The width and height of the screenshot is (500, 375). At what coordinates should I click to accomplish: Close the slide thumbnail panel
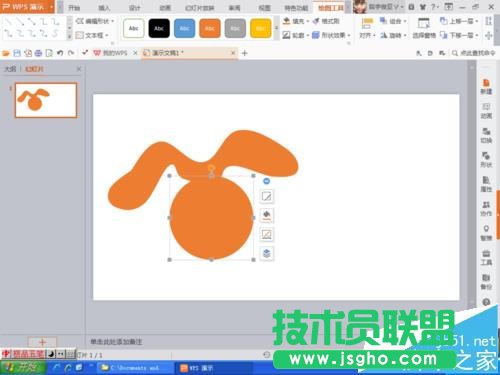[x=79, y=69]
